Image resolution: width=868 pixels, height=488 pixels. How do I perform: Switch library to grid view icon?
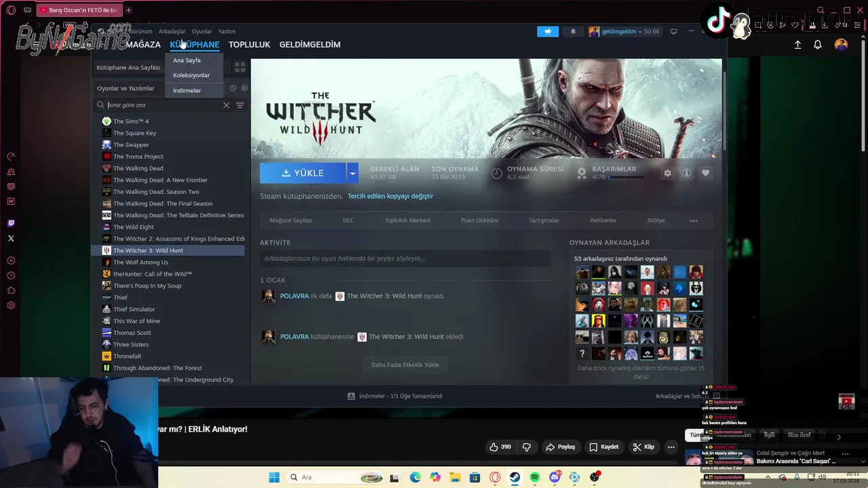point(239,67)
